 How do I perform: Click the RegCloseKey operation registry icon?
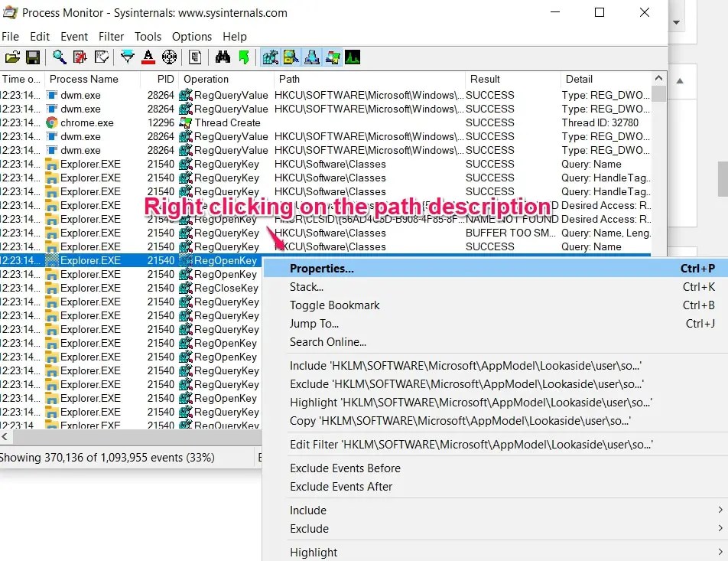[186, 288]
